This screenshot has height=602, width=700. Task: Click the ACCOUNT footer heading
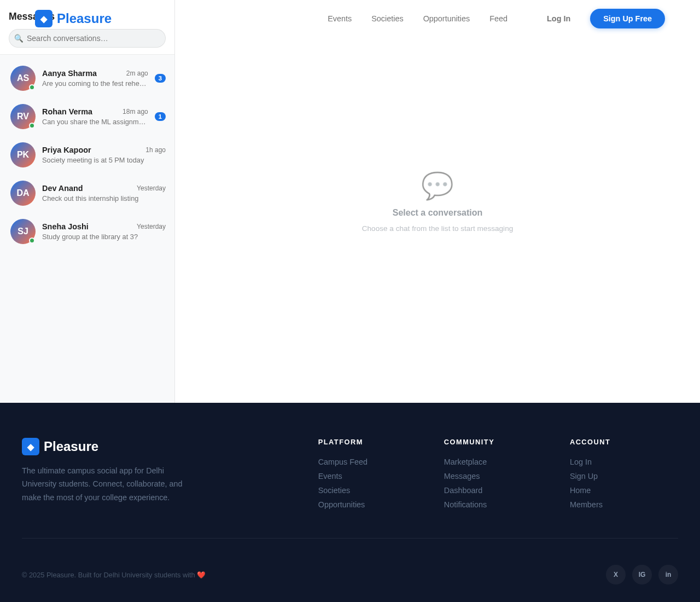pos(590,442)
